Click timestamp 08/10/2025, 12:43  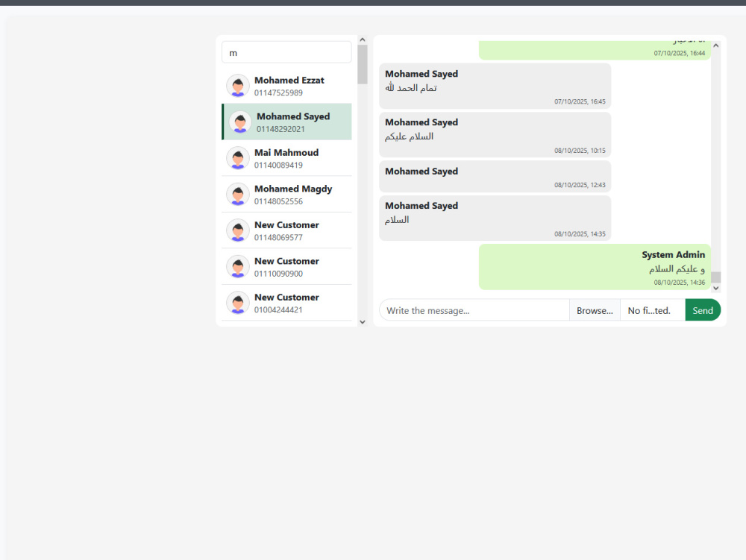580,185
